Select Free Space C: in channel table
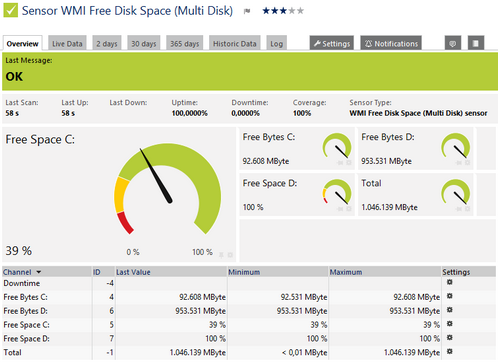Image resolution: width=498 pixels, height=362 pixels. (26, 325)
